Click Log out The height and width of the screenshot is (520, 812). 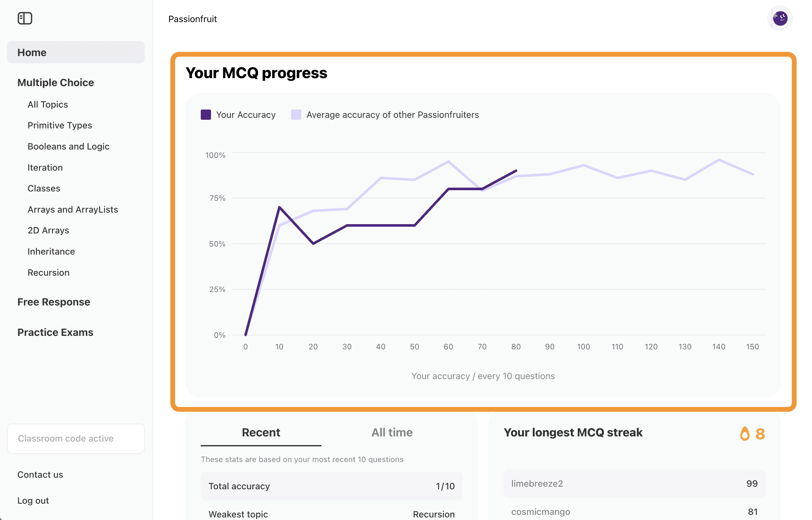coord(33,500)
